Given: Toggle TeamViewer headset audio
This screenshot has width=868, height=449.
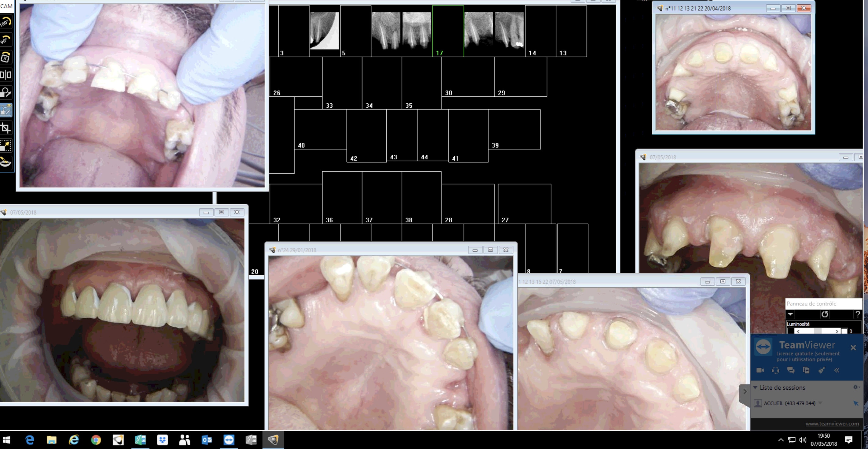Looking at the screenshot, I should point(775,370).
